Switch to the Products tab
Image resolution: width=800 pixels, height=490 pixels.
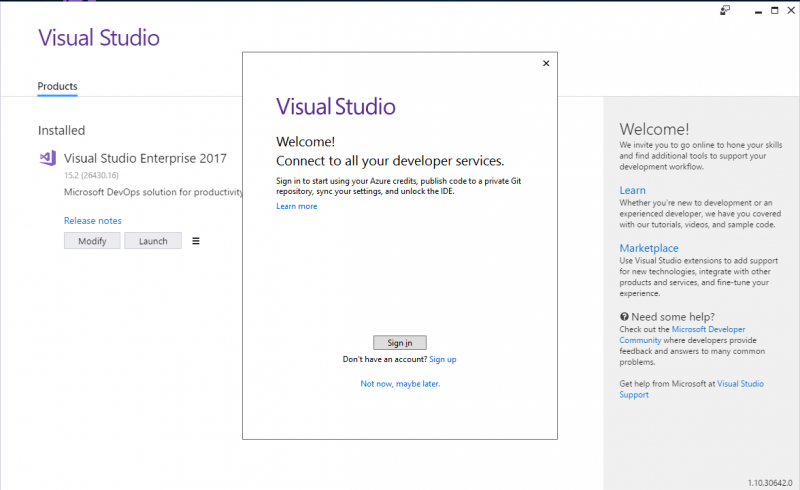point(57,86)
